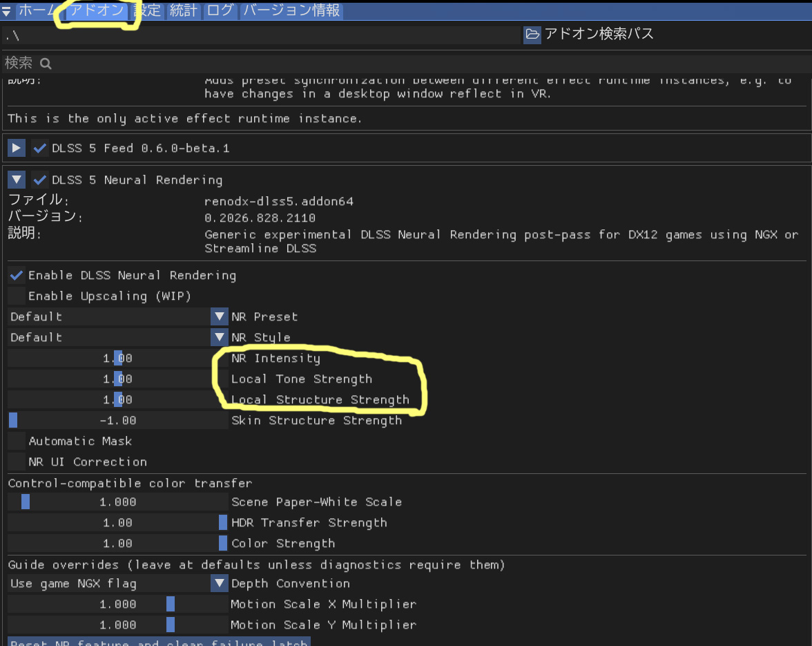The width and height of the screenshot is (812, 646).
Task: Adjust the Local Structure Strength slider
Action: coord(118,399)
